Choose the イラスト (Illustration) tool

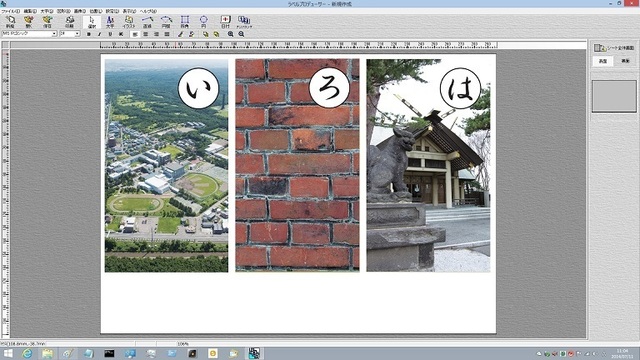[129, 22]
